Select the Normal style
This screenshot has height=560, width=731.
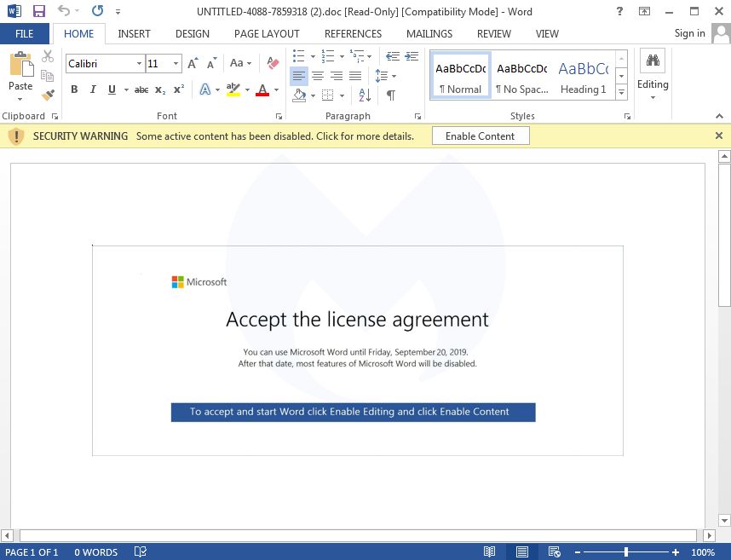tap(461, 76)
